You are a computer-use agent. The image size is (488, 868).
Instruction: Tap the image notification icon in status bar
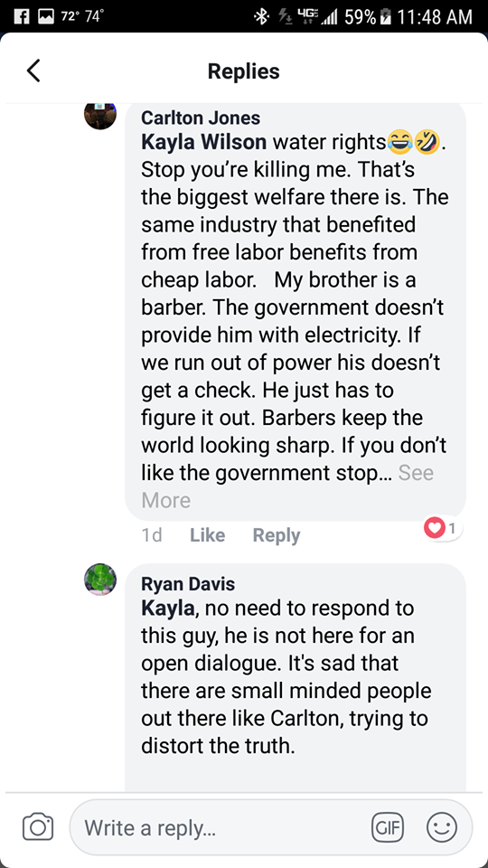click(x=45, y=16)
